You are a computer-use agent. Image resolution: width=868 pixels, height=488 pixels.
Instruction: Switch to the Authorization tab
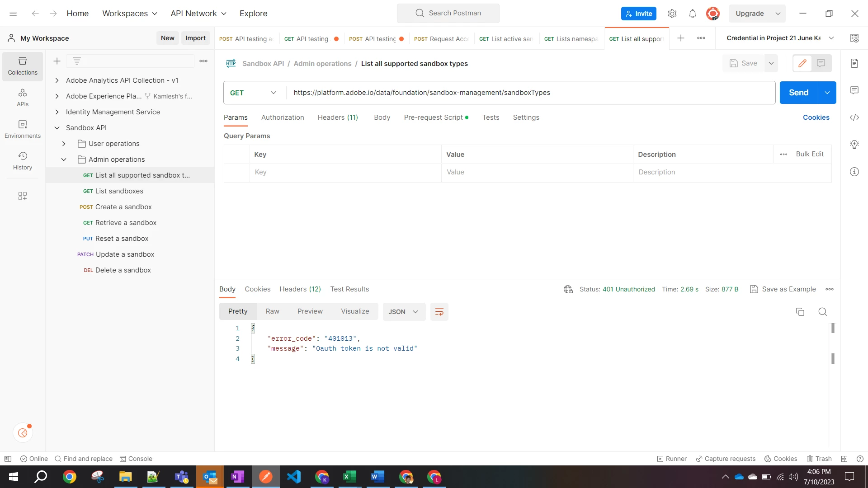point(283,117)
